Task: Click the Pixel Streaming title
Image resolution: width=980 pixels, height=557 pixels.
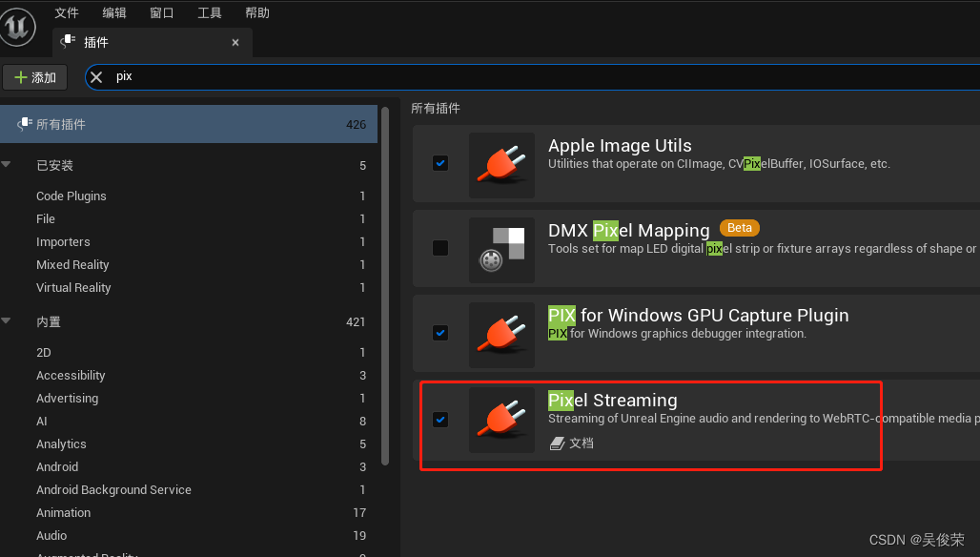Action: point(612,400)
